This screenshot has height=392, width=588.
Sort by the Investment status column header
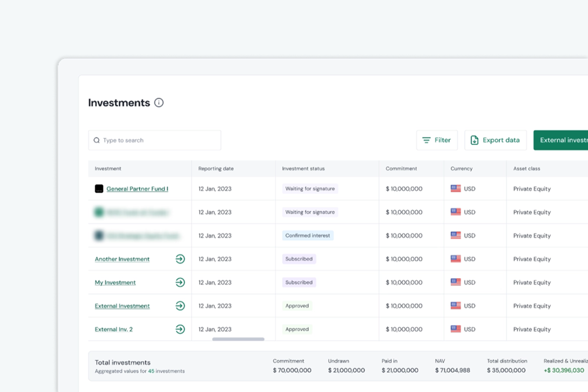point(303,168)
